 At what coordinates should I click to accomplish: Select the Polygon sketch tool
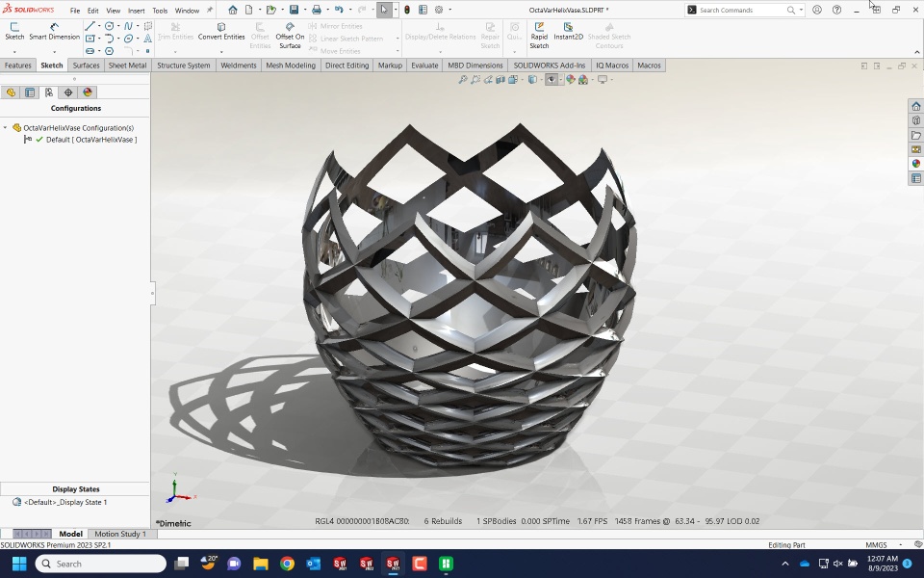[109, 51]
